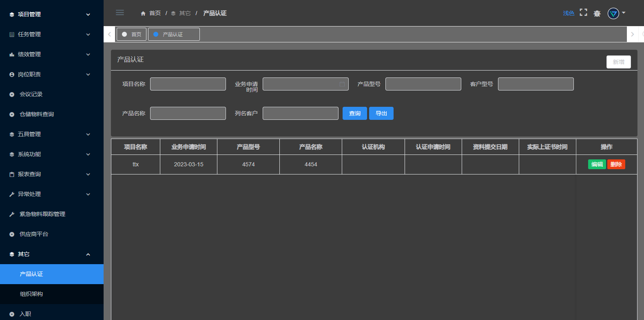This screenshot has height=320, width=644.
Task: Select 产品认证 in sidebar
Action: pos(52,274)
